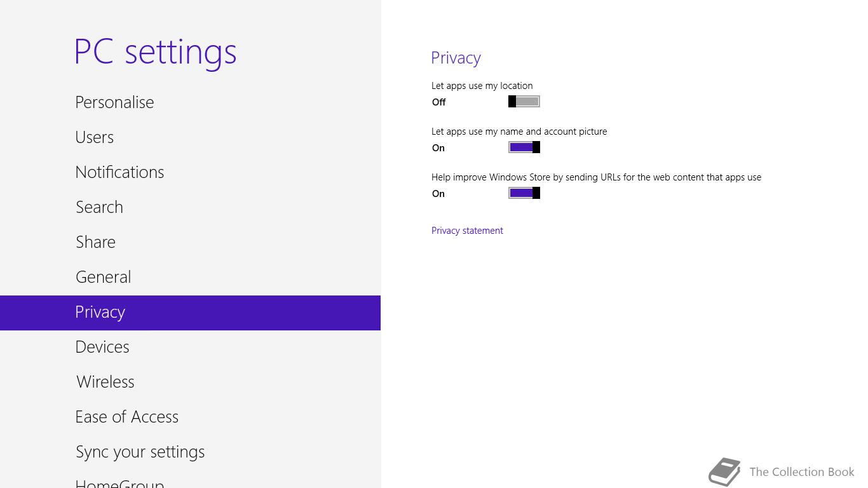Navigate to Wireless settings
The width and height of the screenshot is (868, 488).
(x=190, y=383)
